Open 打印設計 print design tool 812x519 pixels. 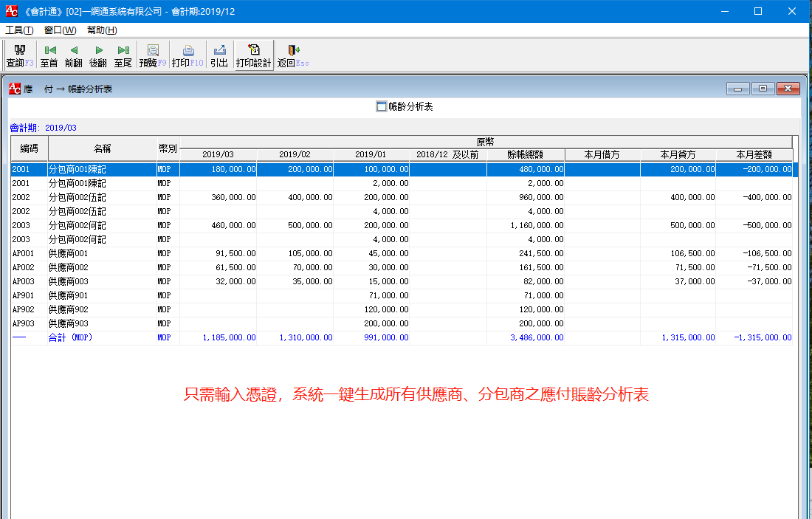pyautogui.click(x=252, y=54)
